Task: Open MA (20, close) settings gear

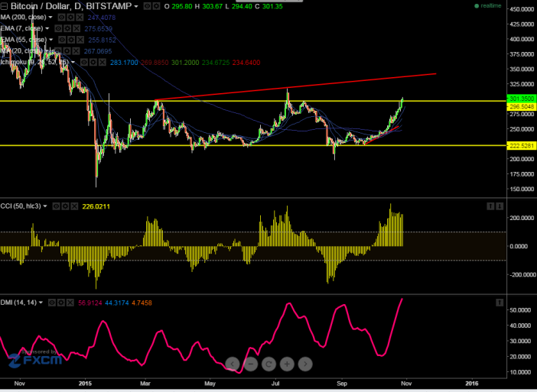Action: point(67,51)
